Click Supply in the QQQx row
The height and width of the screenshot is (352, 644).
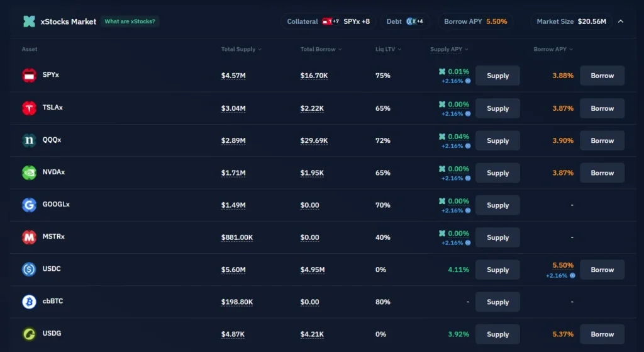(498, 140)
